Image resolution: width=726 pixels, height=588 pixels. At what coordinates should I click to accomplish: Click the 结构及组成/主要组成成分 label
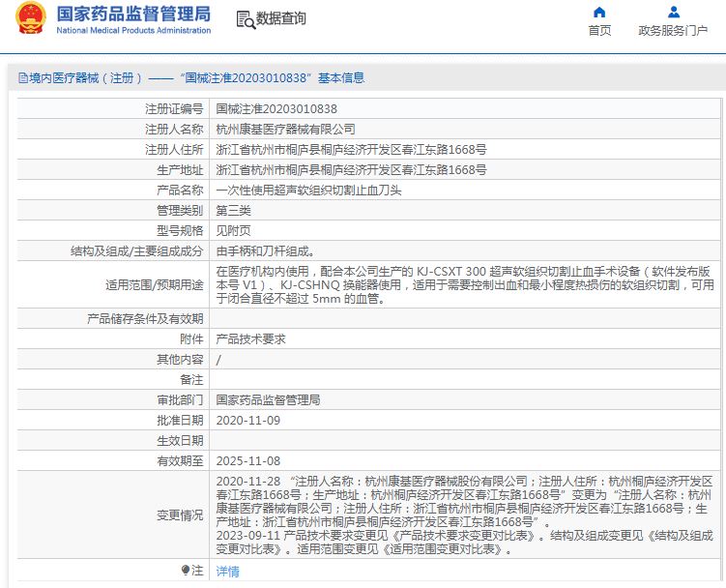tap(137, 251)
